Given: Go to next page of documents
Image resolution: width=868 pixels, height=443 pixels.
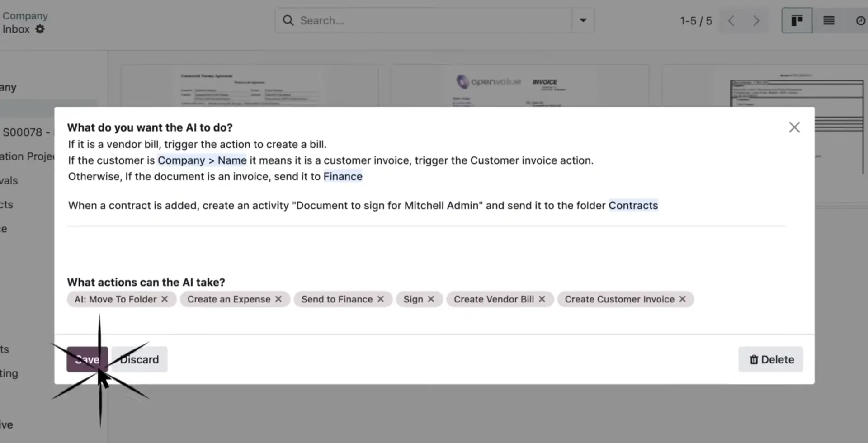Looking at the screenshot, I should point(756,20).
